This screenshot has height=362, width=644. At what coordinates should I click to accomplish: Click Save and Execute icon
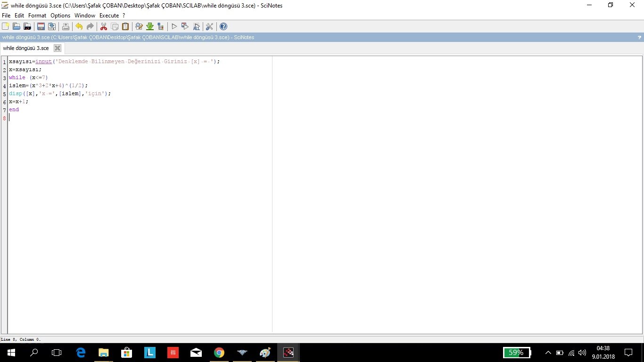coord(185,26)
